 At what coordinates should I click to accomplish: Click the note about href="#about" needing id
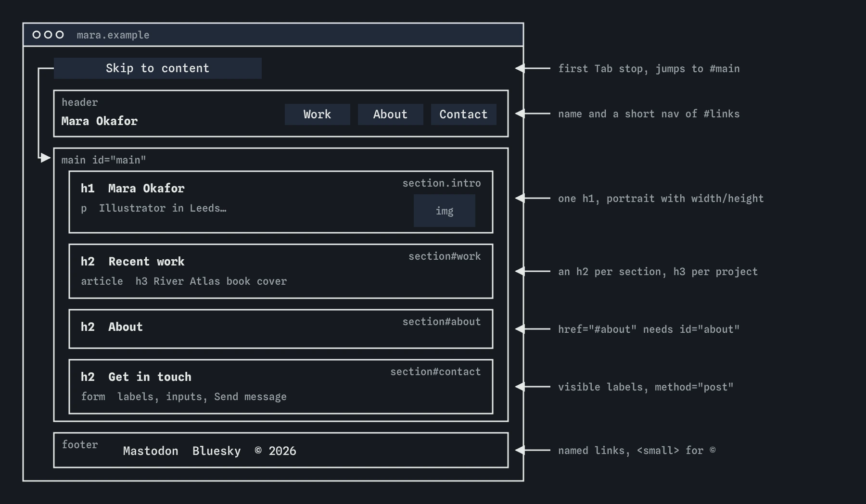point(649,329)
